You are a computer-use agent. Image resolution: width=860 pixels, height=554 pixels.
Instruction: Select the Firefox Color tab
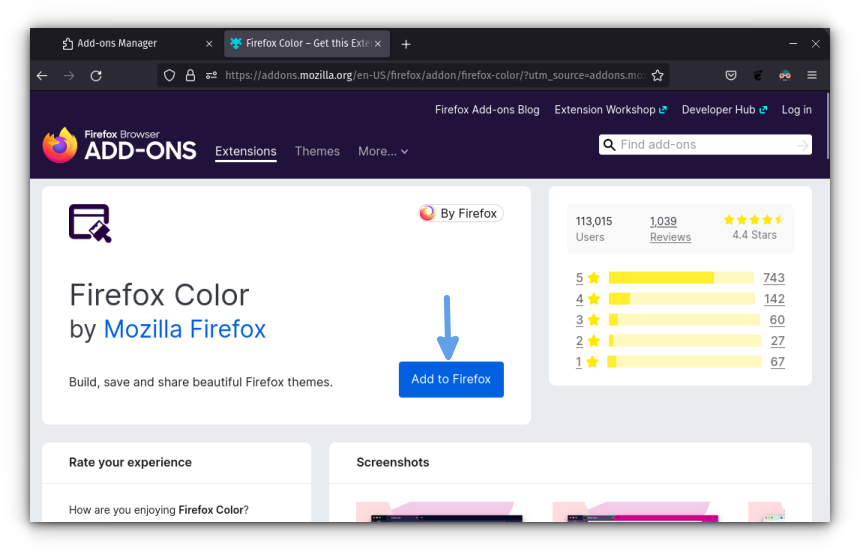(x=307, y=43)
